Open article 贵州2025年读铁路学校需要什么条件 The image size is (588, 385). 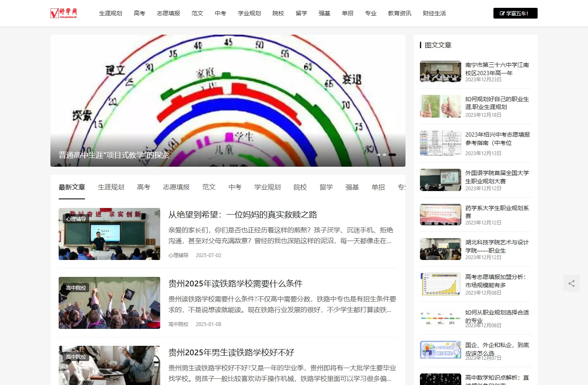235,283
